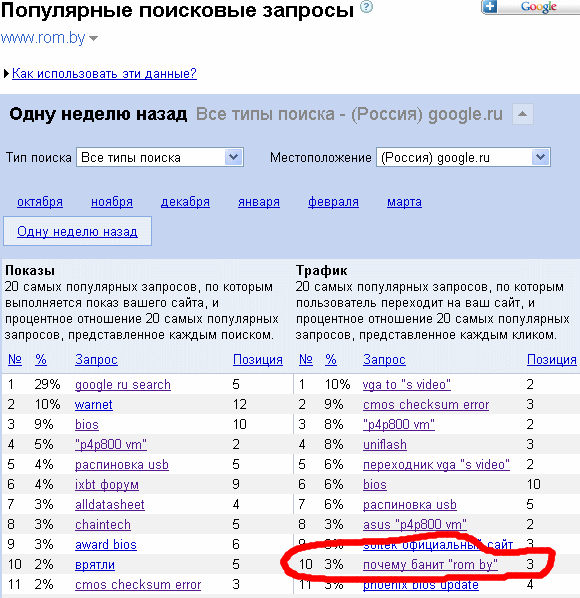This screenshot has width=580, height=598.
Task: Click the 'www.rom.by' site name
Action: tap(43, 38)
